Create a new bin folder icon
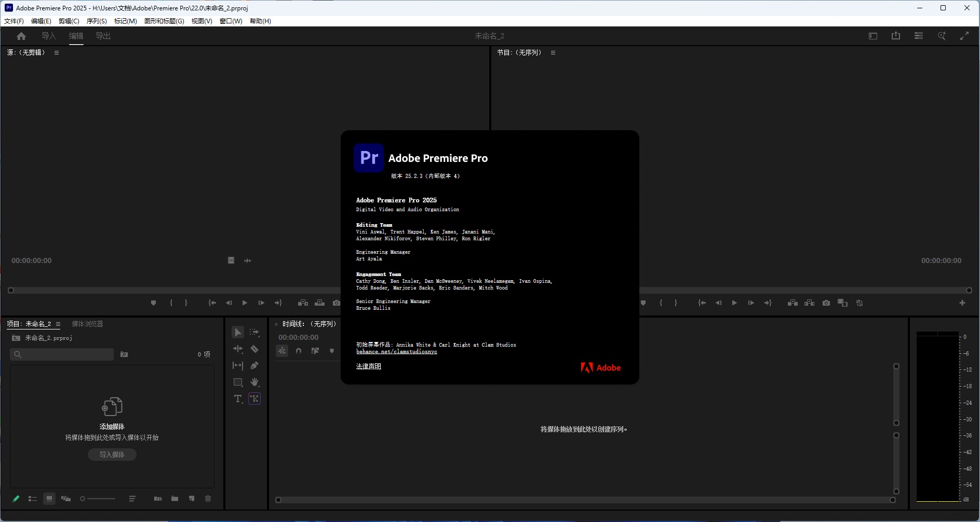 (175, 499)
